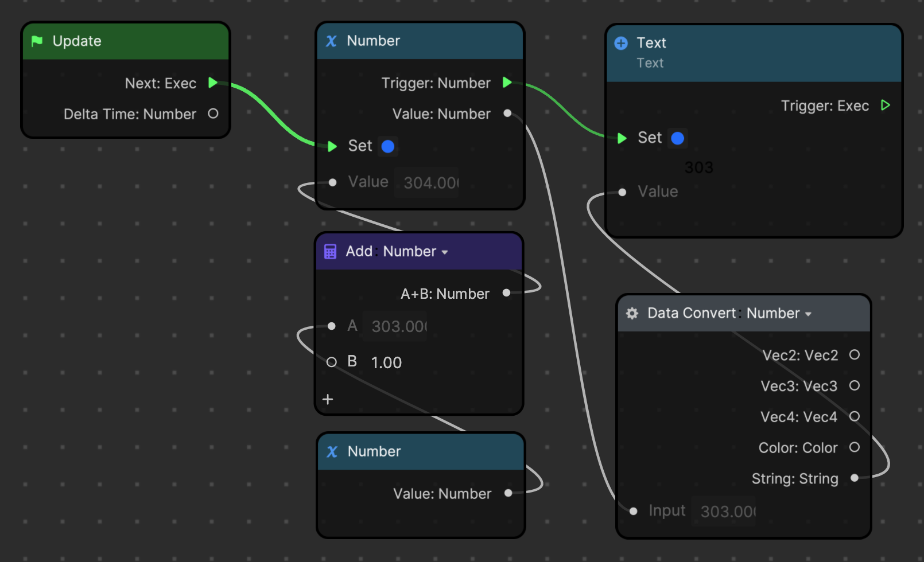Toggle the blue Set dot on top Number node
924x562 pixels.
tap(388, 146)
